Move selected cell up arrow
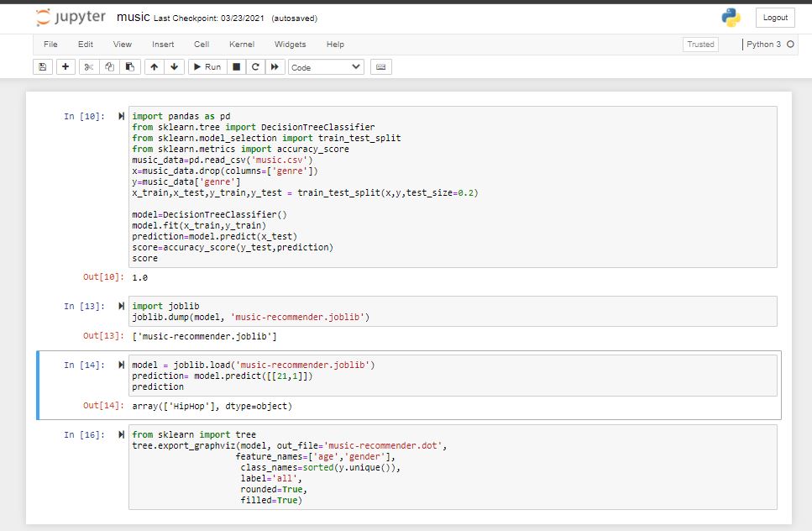The width and height of the screenshot is (812, 531). tap(154, 67)
